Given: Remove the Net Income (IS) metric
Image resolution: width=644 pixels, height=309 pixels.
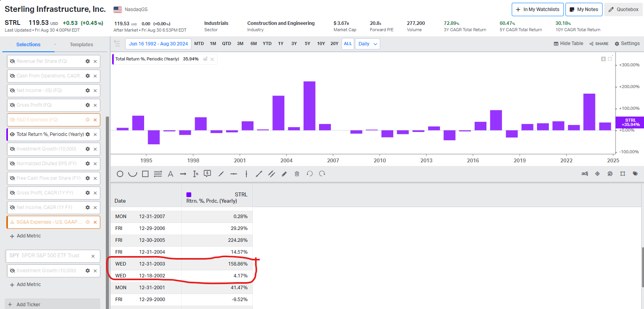Looking at the screenshot, I should coord(95,90).
